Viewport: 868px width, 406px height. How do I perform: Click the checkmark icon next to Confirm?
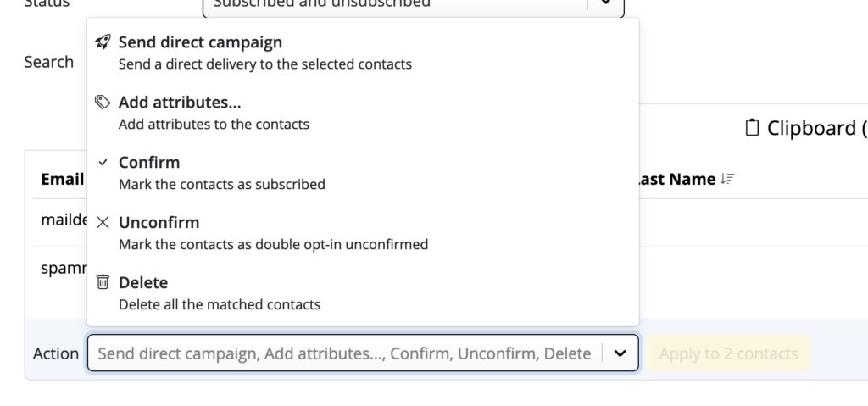(x=103, y=163)
